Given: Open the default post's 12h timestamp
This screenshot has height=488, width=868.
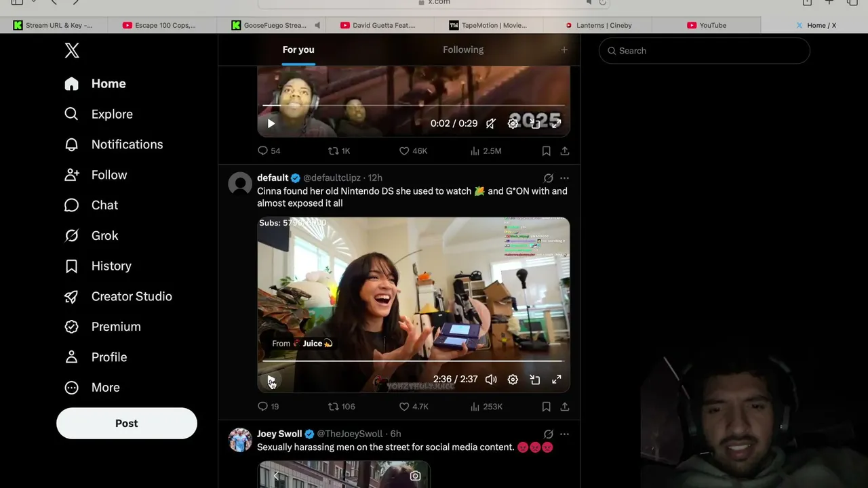Looking at the screenshot, I should point(375,178).
